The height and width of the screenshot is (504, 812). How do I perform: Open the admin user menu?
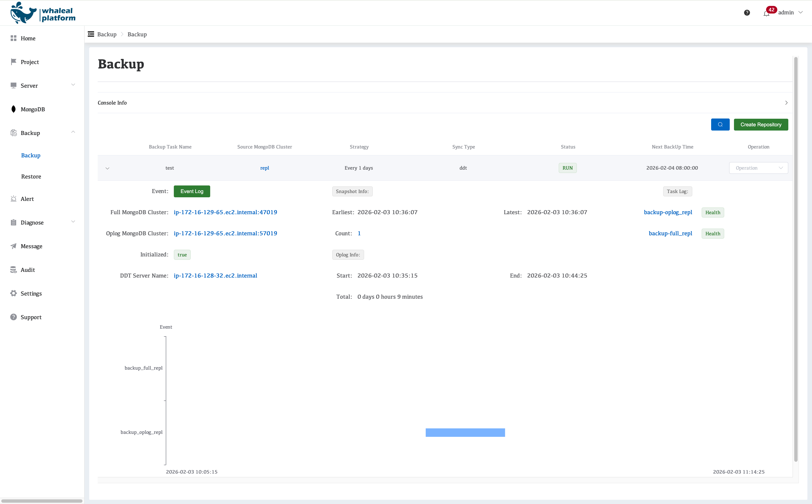790,13
